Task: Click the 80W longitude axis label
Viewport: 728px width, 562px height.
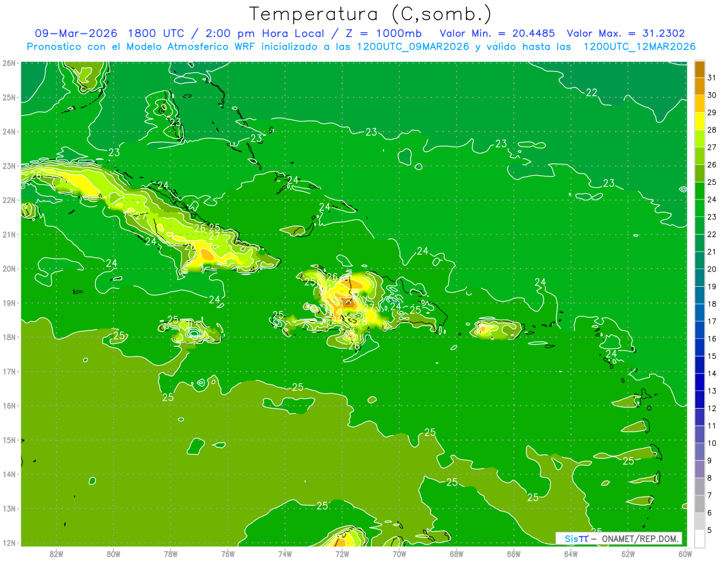Action: click(113, 554)
